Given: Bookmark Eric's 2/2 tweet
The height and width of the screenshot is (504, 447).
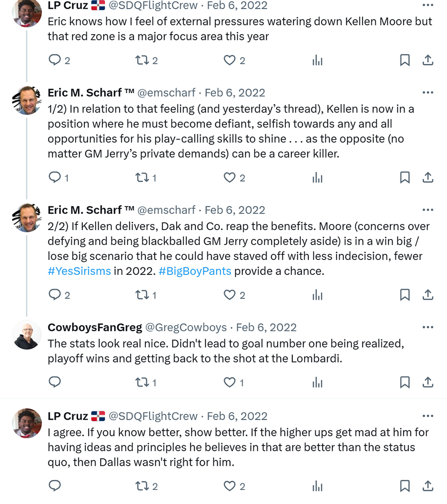Looking at the screenshot, I should point(405,295).
